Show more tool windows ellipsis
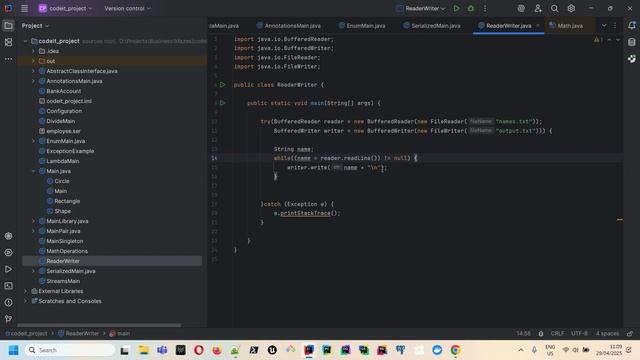The height and width of the screenshot is (360, 640). point(8,59)
